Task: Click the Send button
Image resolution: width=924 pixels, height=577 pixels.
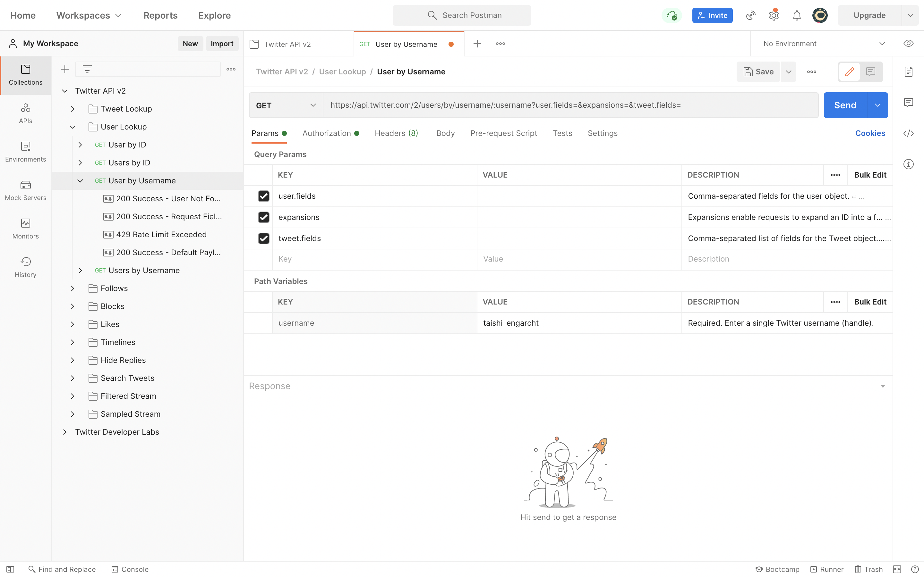Action: 845,105
